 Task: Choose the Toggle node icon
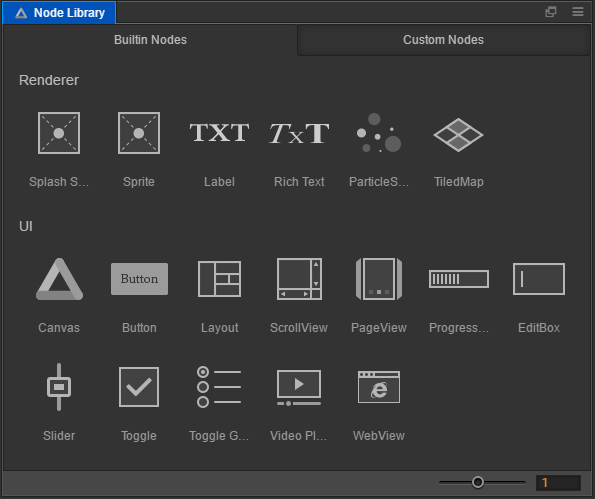tap(139, 387)
